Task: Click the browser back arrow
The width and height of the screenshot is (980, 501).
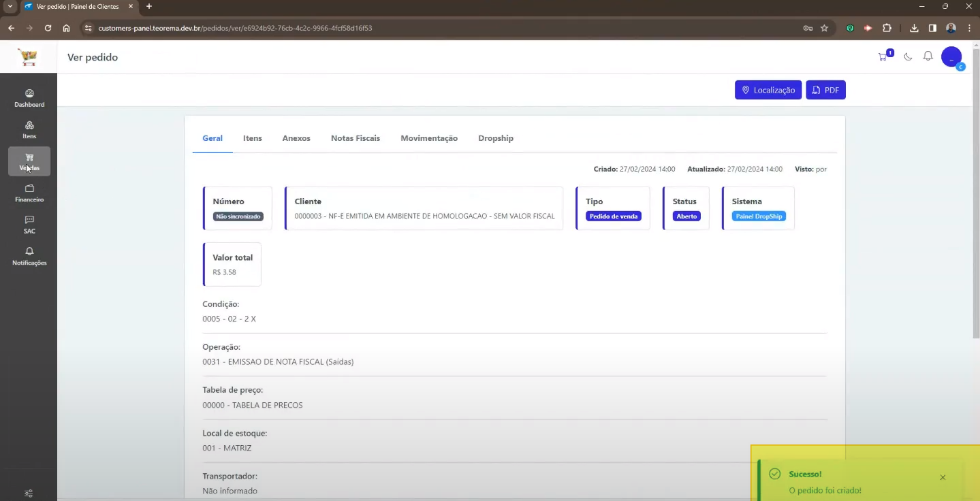Action: click(11, 28)
